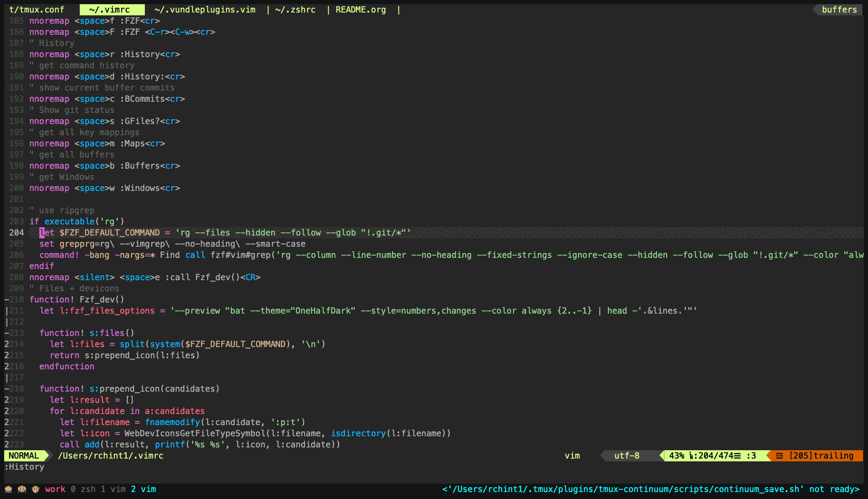This screenshot has width=868, height=499.
Task: Collapse fold marker at line 213
Action: pyautogui.click(x=7, y=333)
